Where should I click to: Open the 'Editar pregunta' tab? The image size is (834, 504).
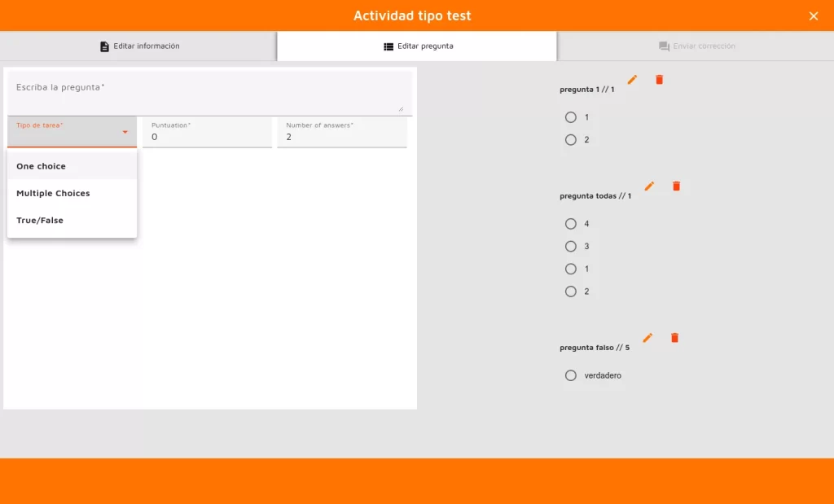(x=417, y=46)
